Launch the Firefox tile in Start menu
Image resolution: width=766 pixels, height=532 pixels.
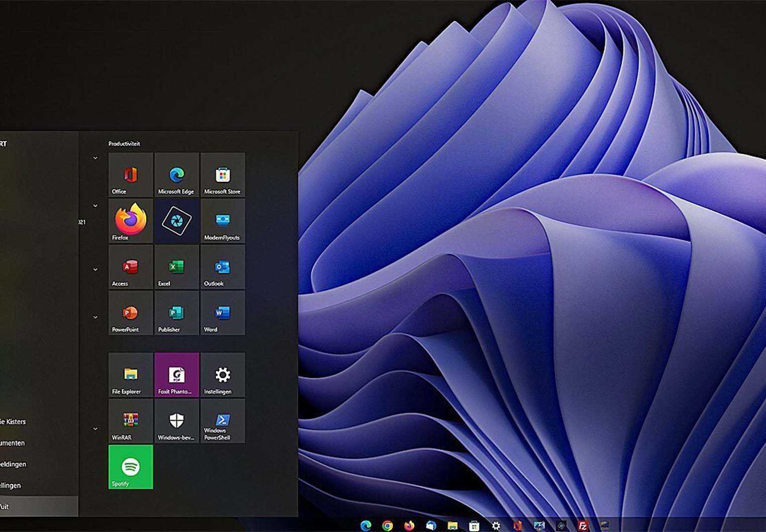pos(131,221)
